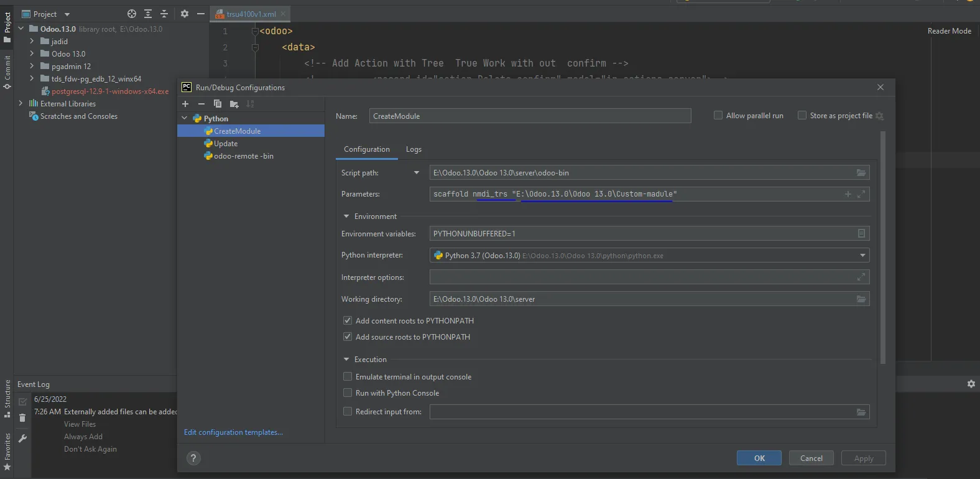This screenshot has height=479, width=980.
Task: Check Emulate terminal in output console
Action: (348, 377)
